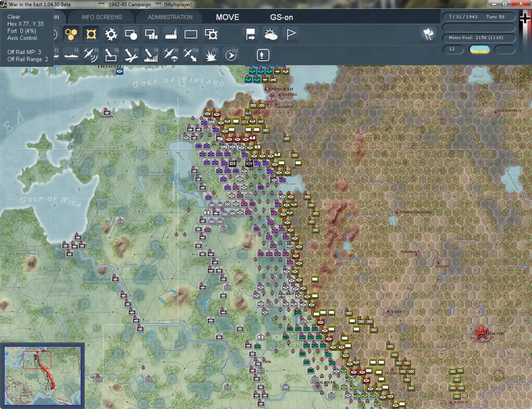Click the date 7/31/1943 display
Image resolution: width=532 pixels, height=409 pixels.
463,17
